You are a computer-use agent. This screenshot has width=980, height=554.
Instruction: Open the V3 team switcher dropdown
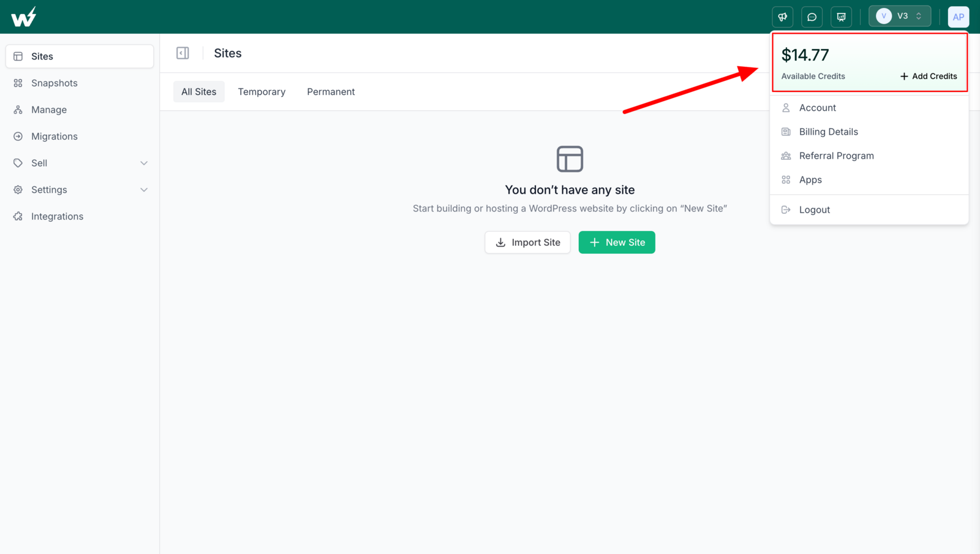(900, 17)
